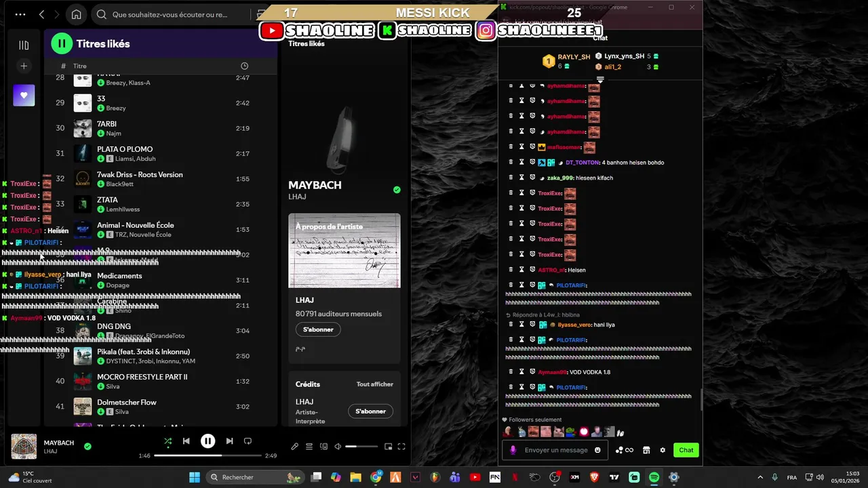Skip to next track in Spotify
Viewport: 868px width, 488px height.
(229, 441)
